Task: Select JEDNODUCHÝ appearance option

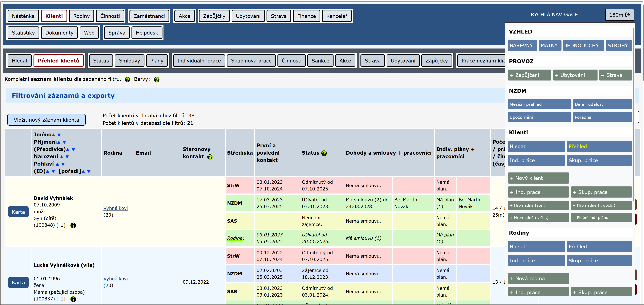Action: [582, 45]
